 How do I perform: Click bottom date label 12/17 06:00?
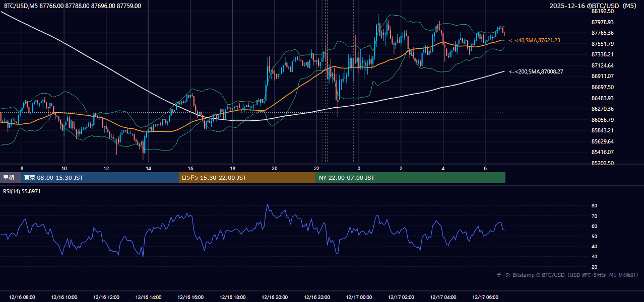click(485, 297)
